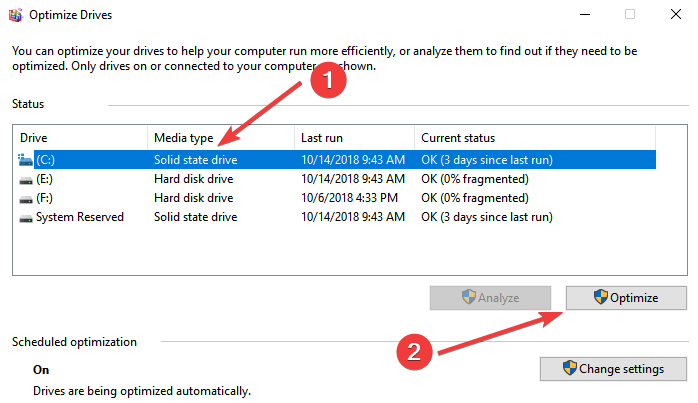Sort list by Drive column header
Viewport: 698px width, 403px height.
[80, 137]
